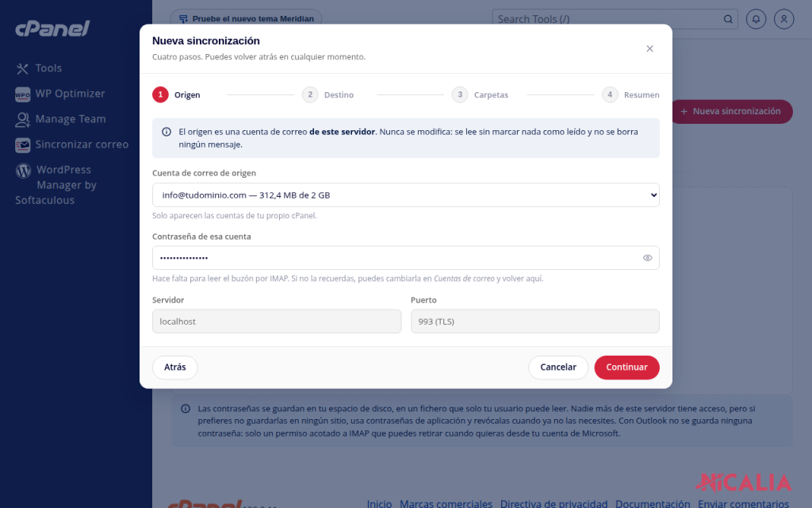Click the Puerto 993 (TLS) field

tap(535, 321)
